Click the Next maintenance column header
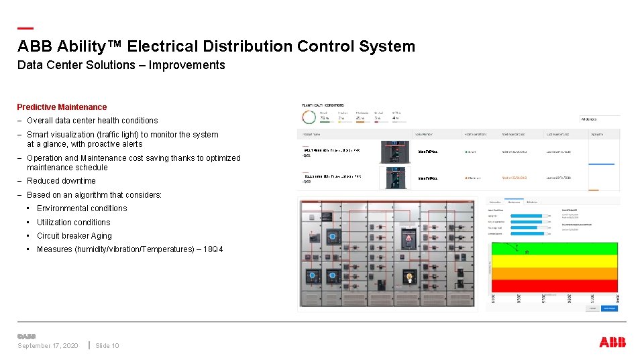Screen dimensions: 644x362 [513, 134]
